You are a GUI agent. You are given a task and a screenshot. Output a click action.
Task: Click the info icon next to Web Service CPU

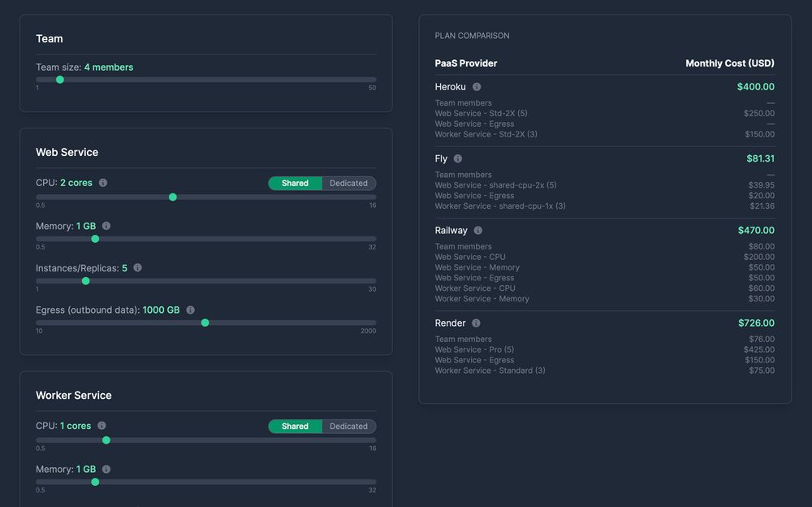[x=103, y=183]
